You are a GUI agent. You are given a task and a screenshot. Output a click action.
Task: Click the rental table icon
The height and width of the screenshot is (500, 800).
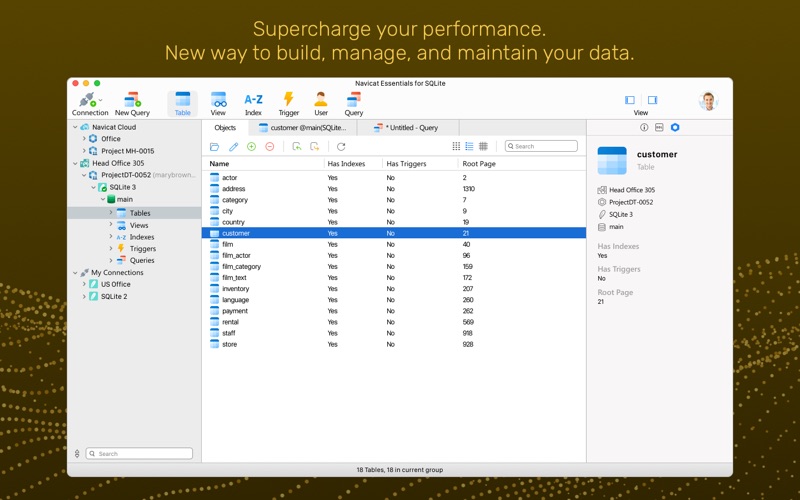214,322
